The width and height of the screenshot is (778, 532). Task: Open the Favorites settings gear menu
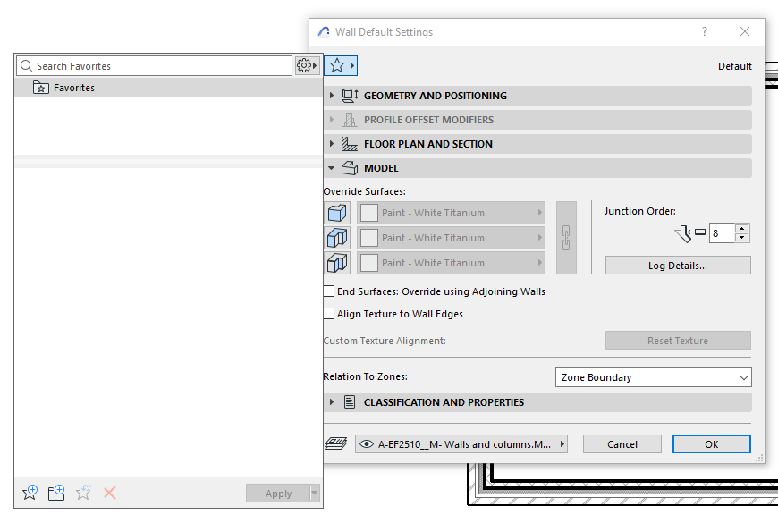point(306,65)
